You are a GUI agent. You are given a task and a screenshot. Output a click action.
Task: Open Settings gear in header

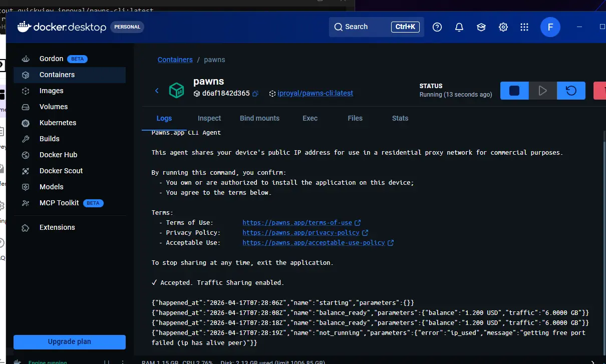pyautogui.click(x=503, y=27)
